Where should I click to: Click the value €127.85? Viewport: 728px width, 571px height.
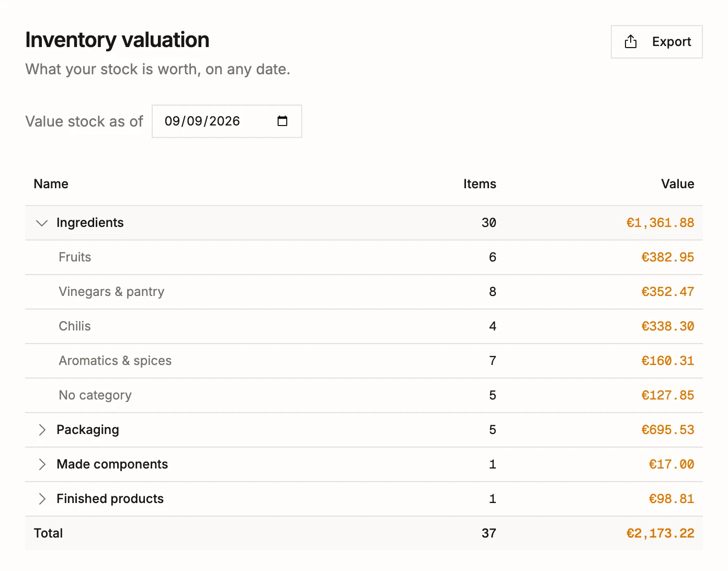(x=668, y=395)
